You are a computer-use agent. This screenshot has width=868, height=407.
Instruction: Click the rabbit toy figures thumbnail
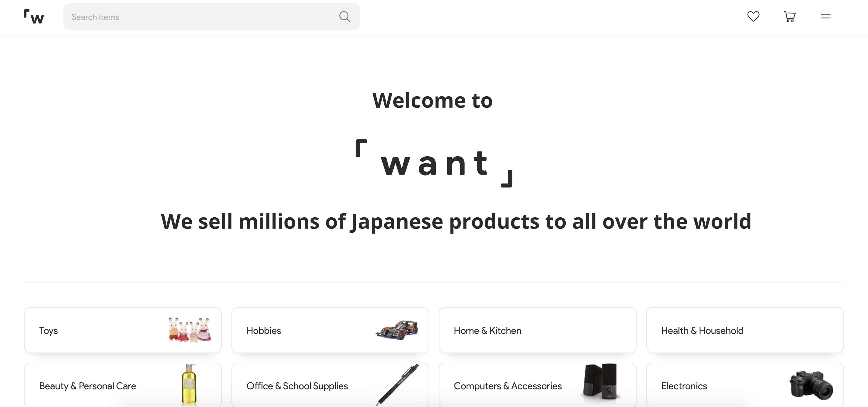tap(190, 330)
